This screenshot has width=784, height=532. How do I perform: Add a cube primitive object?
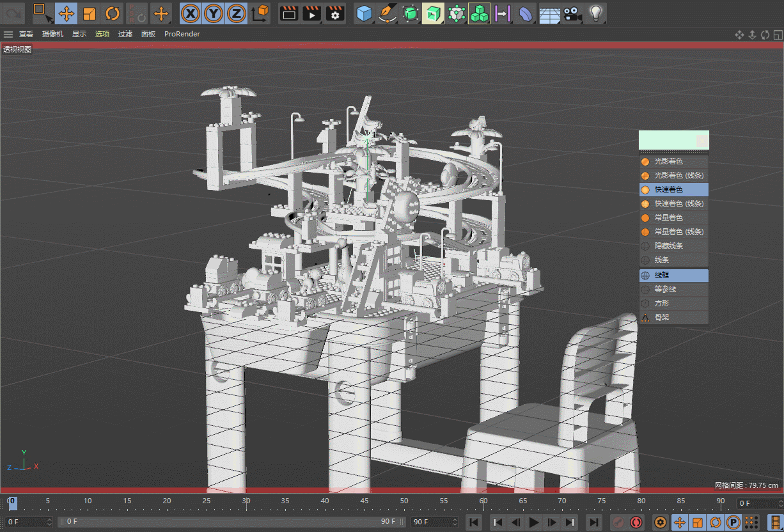(x=365, y=13)
